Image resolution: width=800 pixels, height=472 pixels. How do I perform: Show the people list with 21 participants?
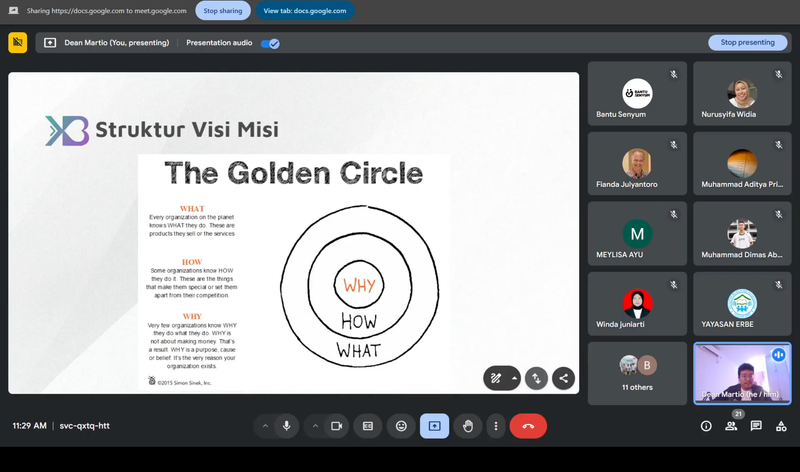731,426
